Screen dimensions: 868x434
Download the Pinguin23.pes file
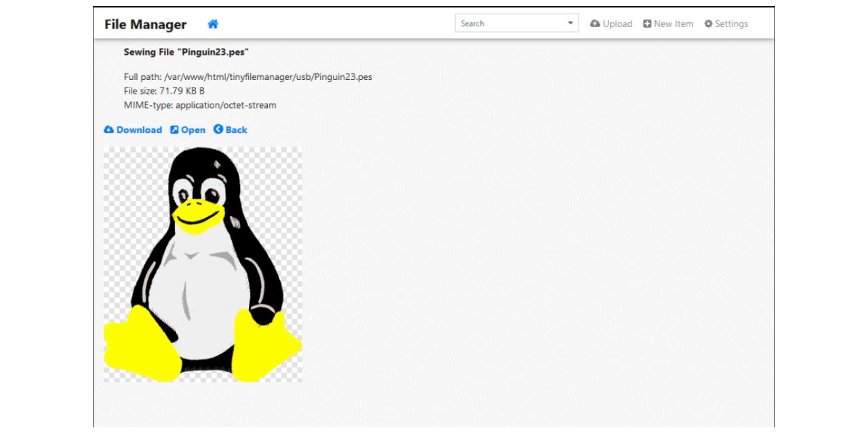click(133, 130)
